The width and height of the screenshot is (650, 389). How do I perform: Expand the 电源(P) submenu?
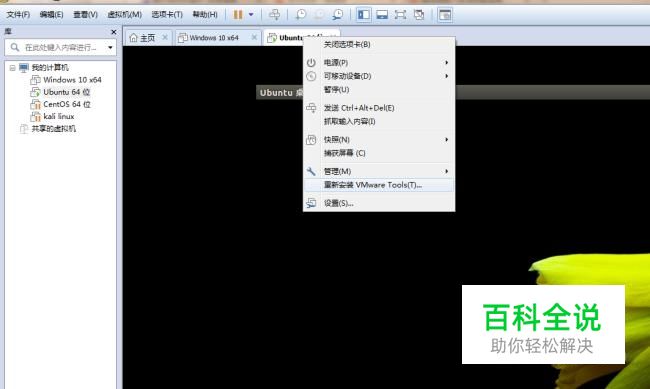[379, 63]
